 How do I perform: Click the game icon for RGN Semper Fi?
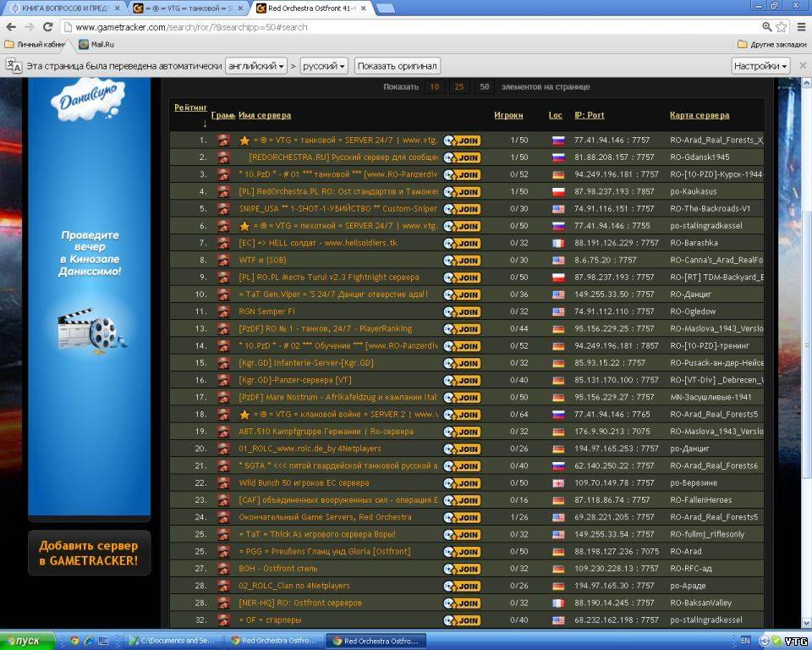pos(223,311)
